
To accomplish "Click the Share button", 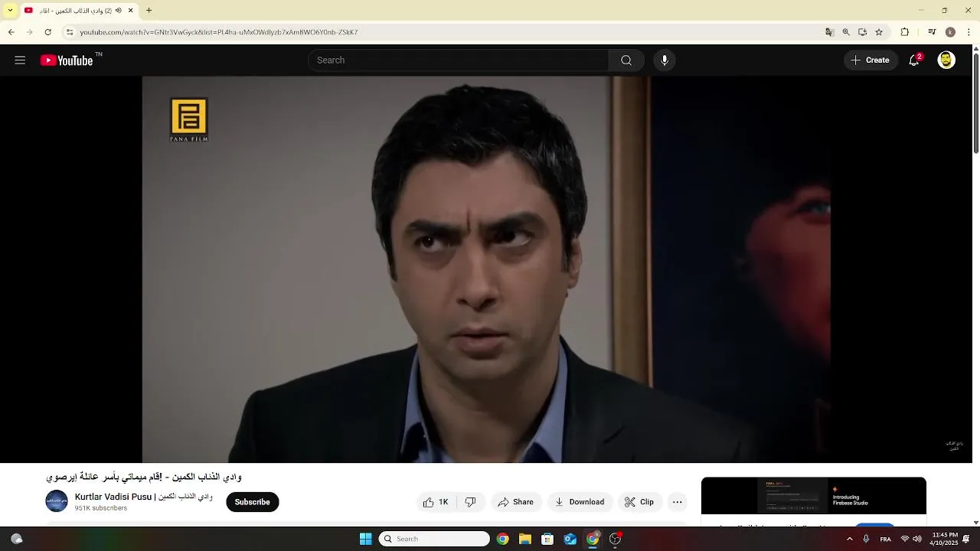I will 516,502.
